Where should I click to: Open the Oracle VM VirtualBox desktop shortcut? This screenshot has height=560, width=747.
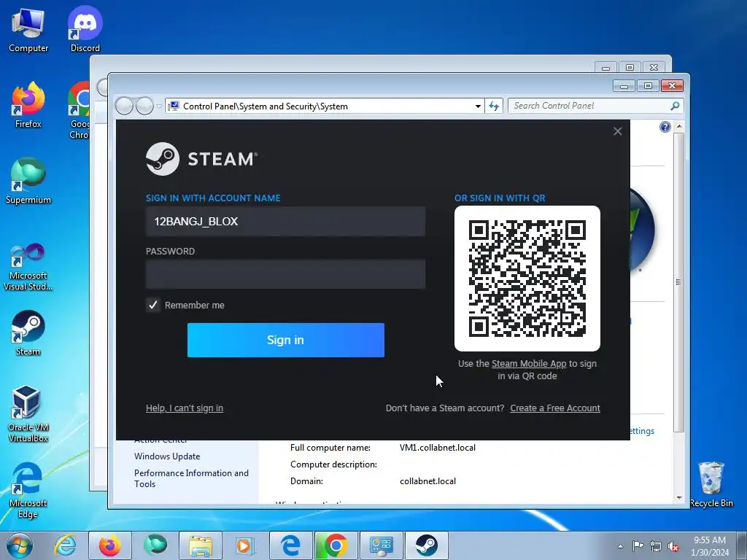coord(28,413)
